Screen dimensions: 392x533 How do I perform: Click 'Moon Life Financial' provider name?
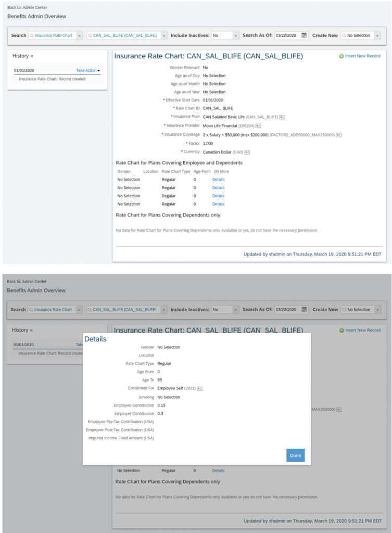point(220,126)
